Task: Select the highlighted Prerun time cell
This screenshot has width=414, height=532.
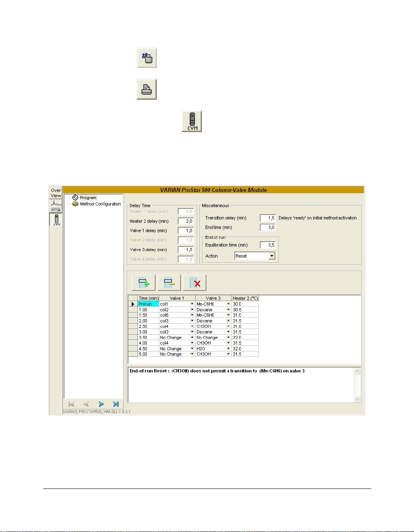Action: point(149,304)
